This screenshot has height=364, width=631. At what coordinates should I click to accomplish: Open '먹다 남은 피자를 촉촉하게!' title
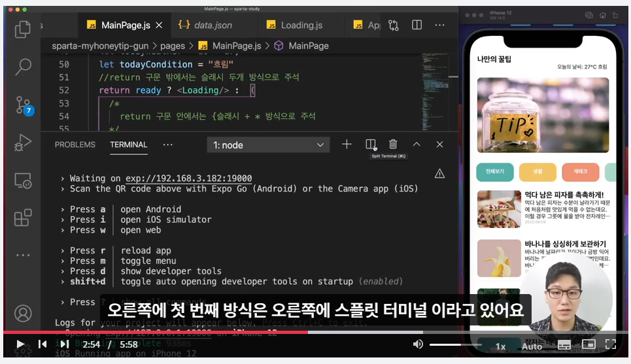[x=564, y=195]
